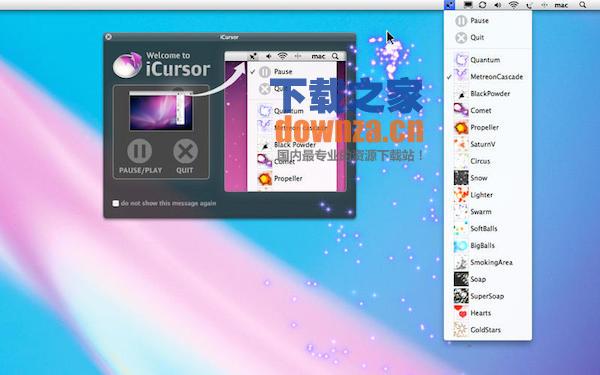Select the checked MetreonCascade effect

click(488, 77)
